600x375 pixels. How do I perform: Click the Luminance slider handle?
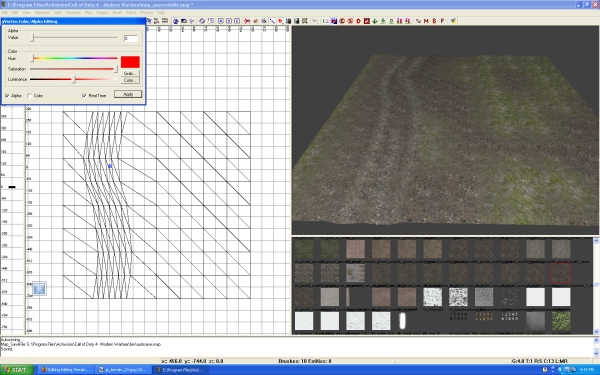tap(75, 79)
